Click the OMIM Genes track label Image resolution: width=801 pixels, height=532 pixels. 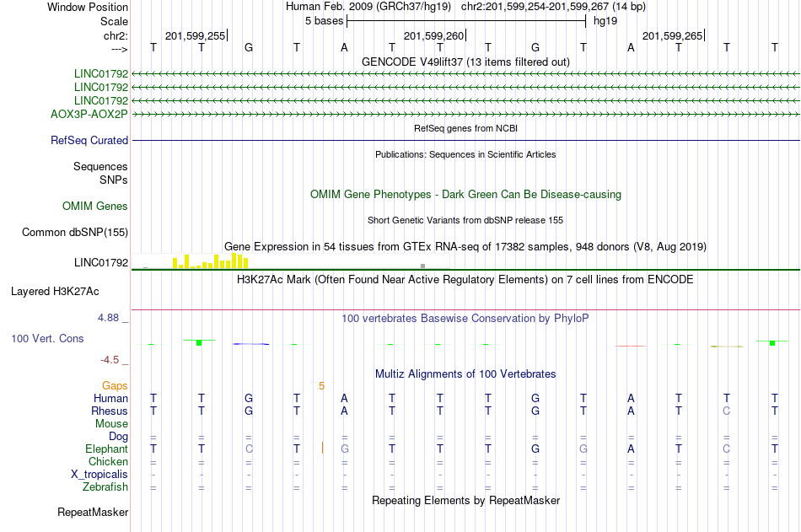95,206
